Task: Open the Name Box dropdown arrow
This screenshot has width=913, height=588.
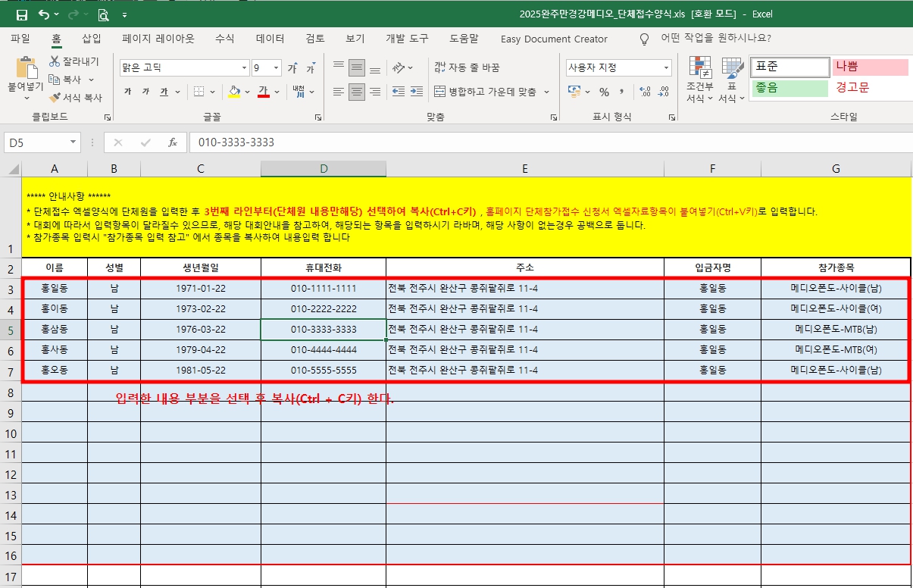Action: (73, 142)
